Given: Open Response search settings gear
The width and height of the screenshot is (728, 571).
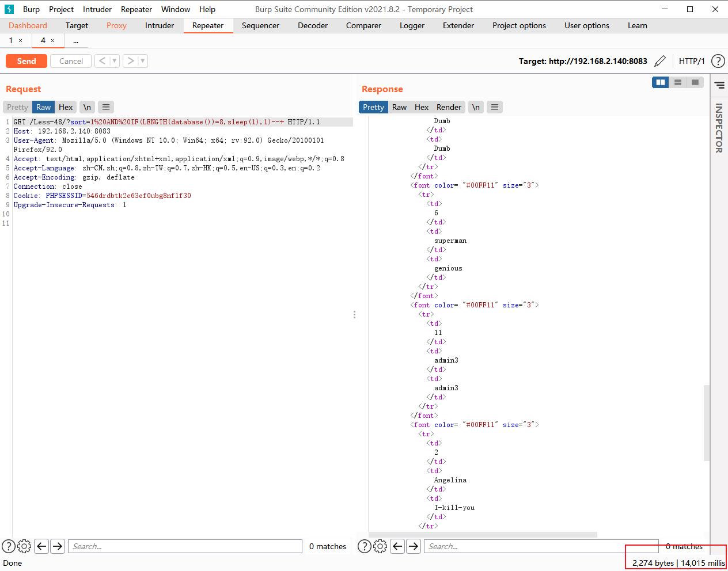Looking at the screenshot, I should tap(380, 546).
